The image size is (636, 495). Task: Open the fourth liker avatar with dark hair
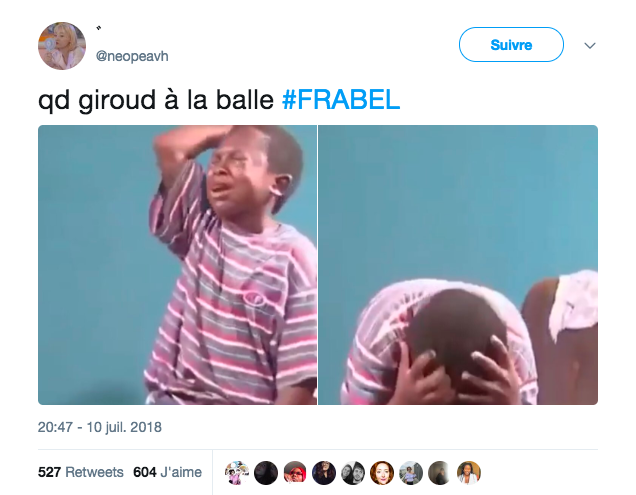[x=324, y=473]
